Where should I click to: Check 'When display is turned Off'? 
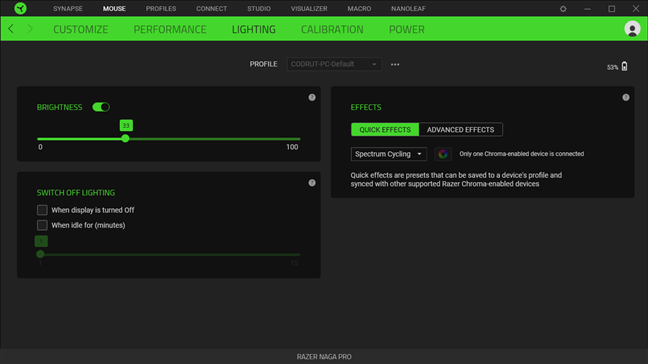click(x=42, y=210)
